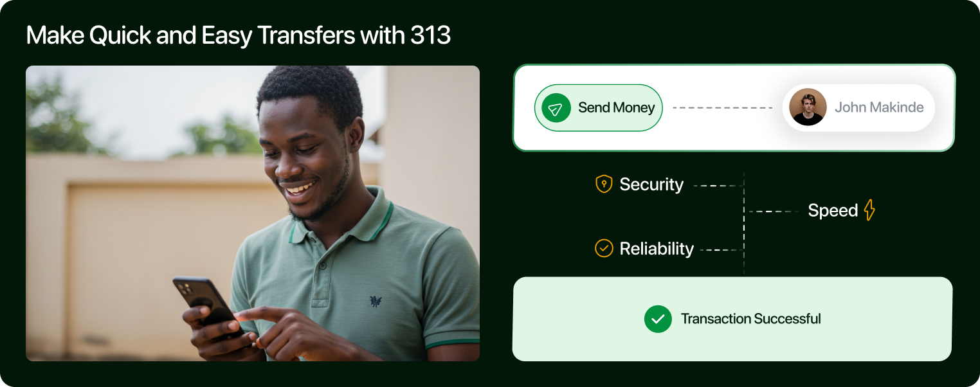The height and width of the screenshot is (387, 980).
Task: Click the vertical dashed connector line
Action: pos(744,224)
